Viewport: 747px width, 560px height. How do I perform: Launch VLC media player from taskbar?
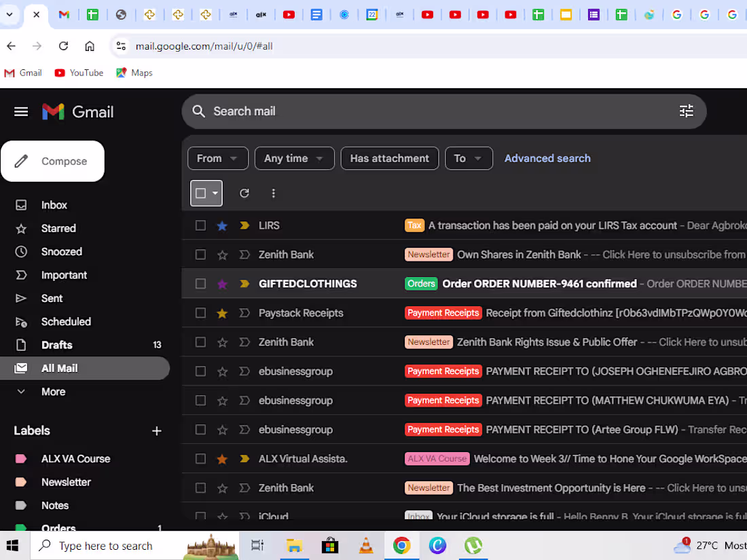coord(366,546)
